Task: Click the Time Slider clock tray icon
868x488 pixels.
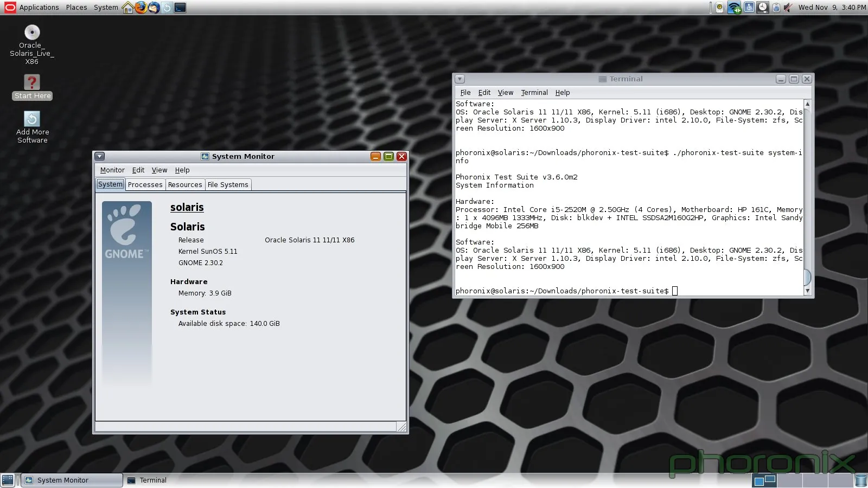Action: pyautogui.click(x=763, y=8)
